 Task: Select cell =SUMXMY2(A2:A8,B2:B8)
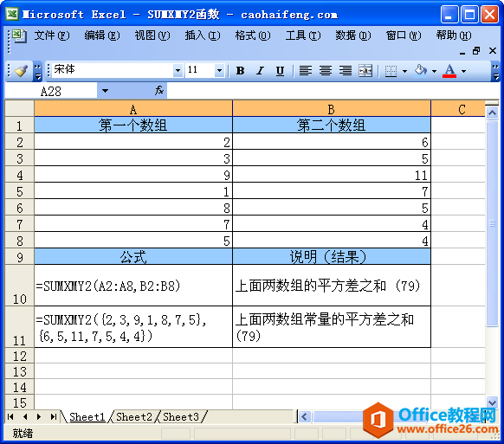(x=133, y=286)
